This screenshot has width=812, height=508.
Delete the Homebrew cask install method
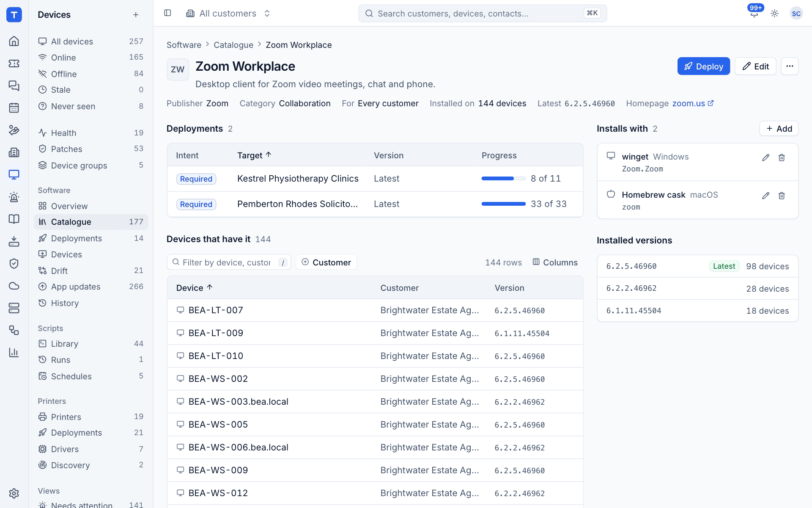[782, 196]
